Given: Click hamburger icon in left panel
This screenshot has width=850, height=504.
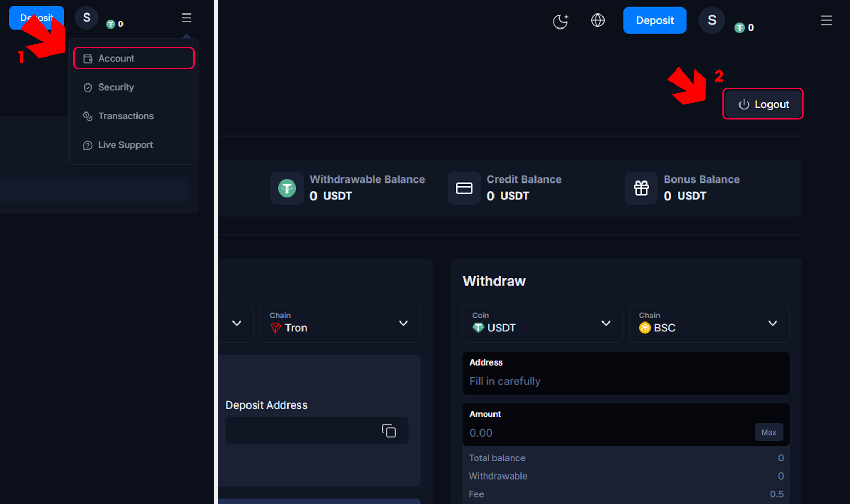Looking at the screenshot, I should (x=187, y=18).
